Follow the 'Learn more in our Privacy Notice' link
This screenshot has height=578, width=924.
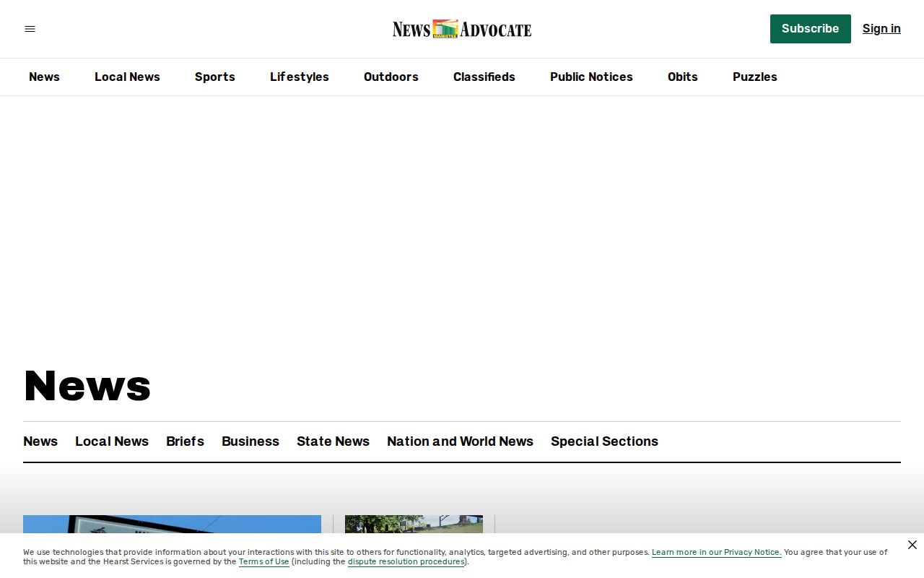coord(717,552)
